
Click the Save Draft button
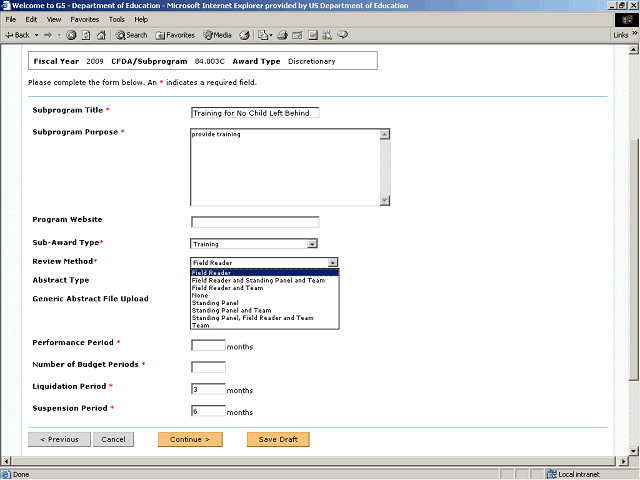click(x=278, y=439)
